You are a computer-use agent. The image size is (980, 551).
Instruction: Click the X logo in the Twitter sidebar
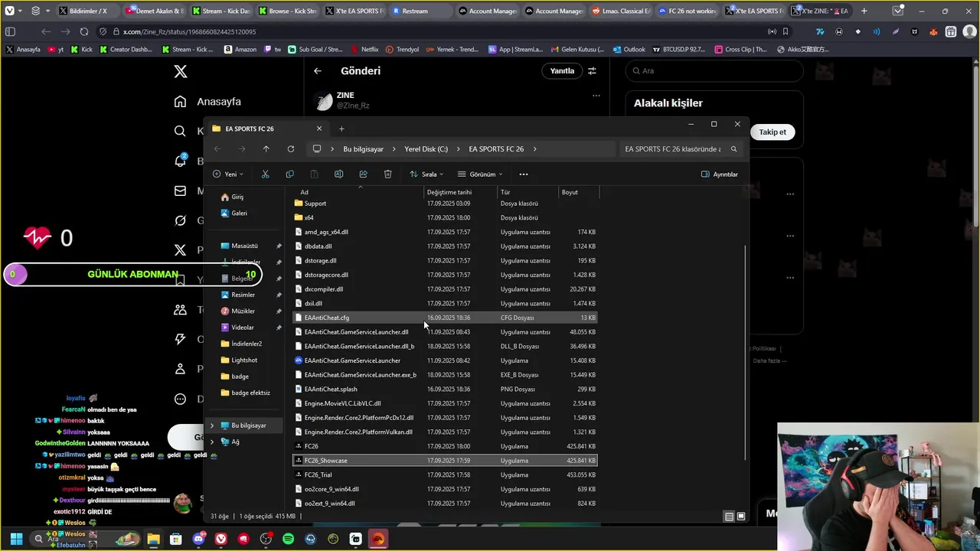pos(181,71)
